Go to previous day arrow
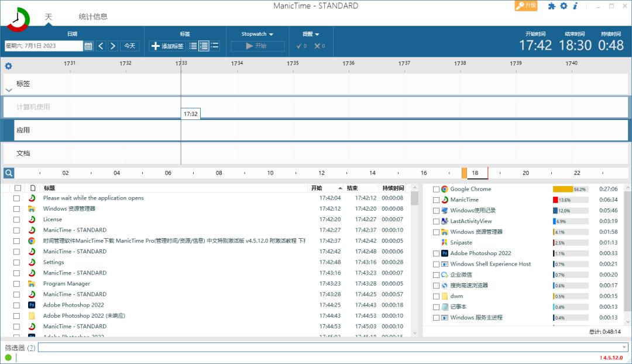Image resolution: width=632 pixels, height=364 pixels. (101, 46)
